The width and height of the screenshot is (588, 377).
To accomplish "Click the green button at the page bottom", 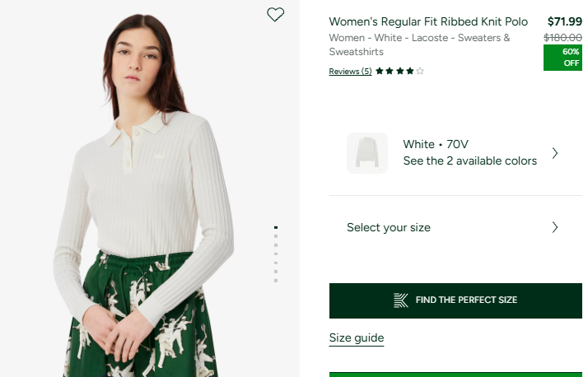I will point(455,374).
